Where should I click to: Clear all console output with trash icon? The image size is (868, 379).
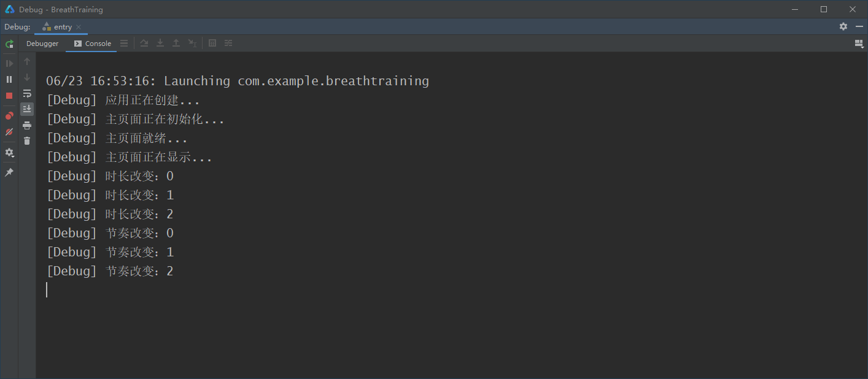pos(27,141)
